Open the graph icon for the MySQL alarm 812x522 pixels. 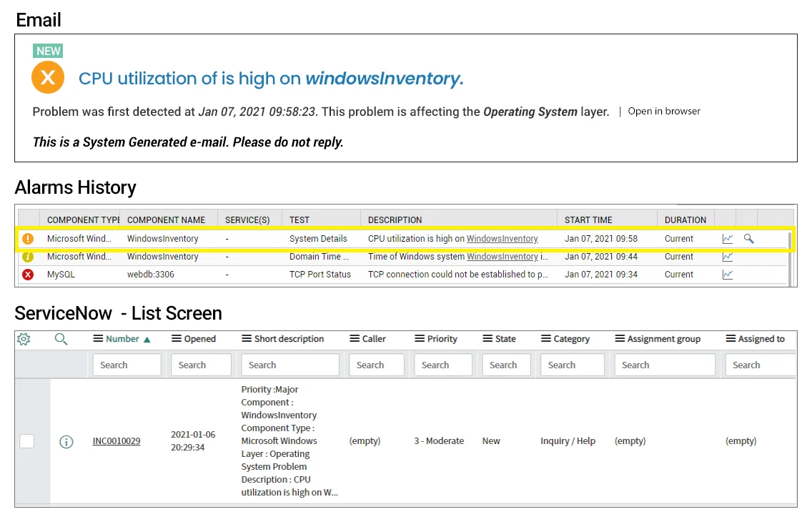(x=728, y=275)
